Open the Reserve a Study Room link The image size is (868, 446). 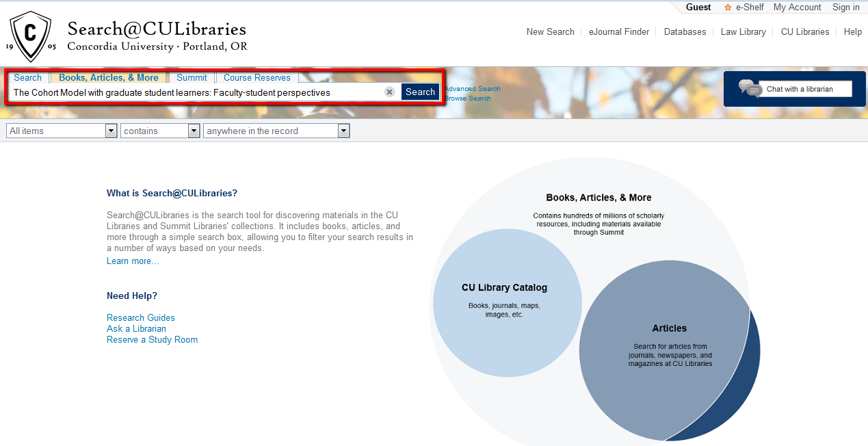click(x=152, y=339)
